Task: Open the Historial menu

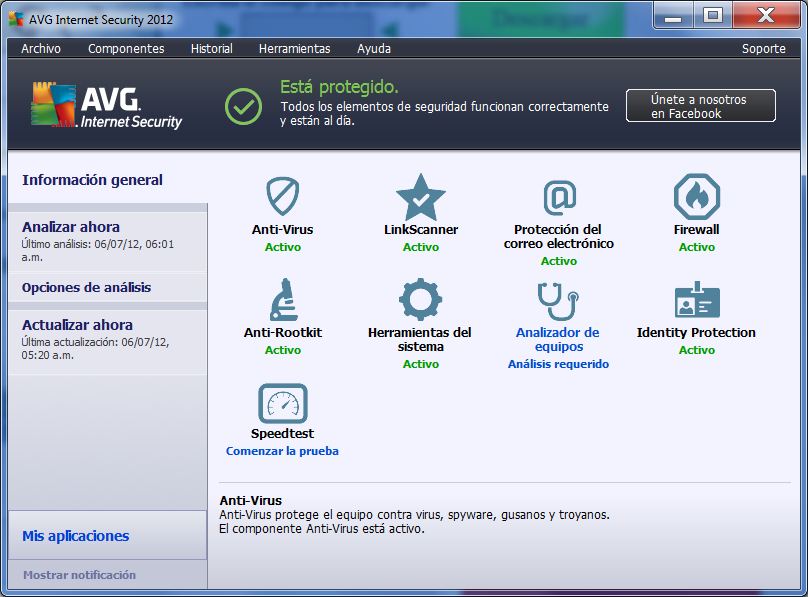Action: [212, 48]
